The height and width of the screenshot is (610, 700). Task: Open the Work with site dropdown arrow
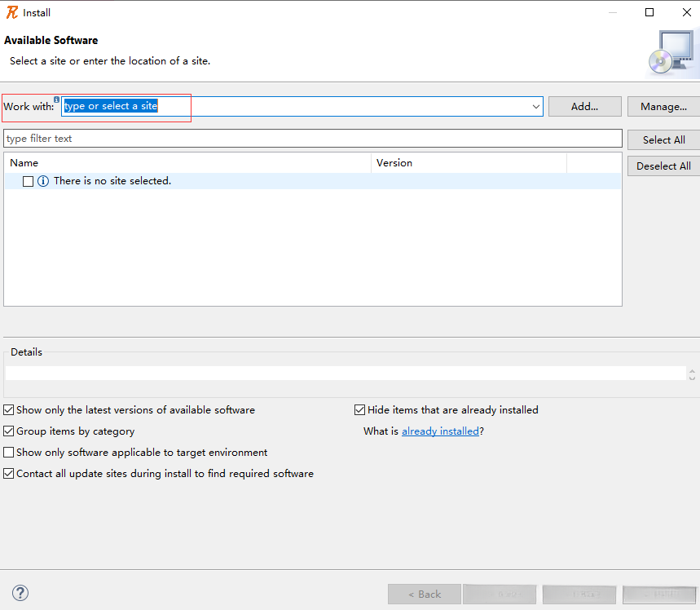pyautogui.click(x=535, y=106)
